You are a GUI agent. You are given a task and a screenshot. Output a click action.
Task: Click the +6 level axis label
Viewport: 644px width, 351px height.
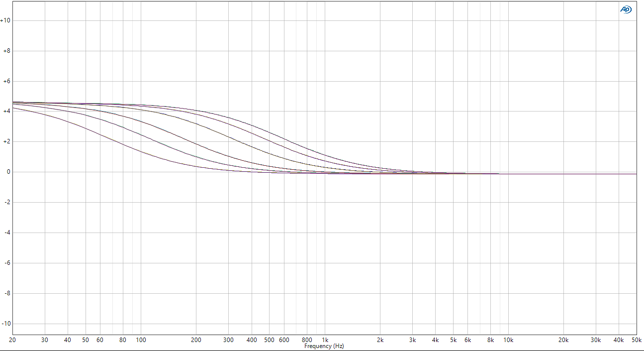point(6,81)
